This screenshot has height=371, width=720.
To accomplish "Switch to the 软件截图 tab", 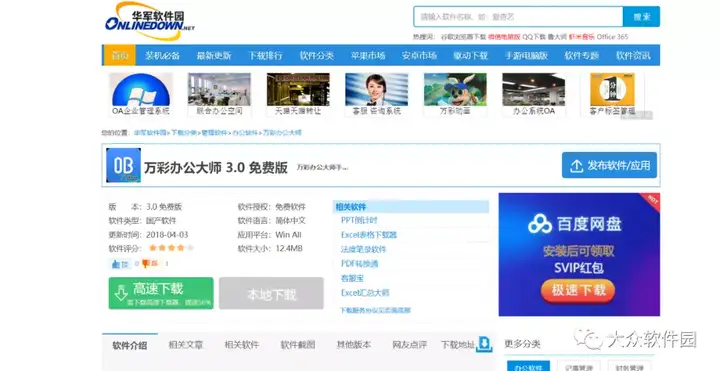I will coord(298,345).
